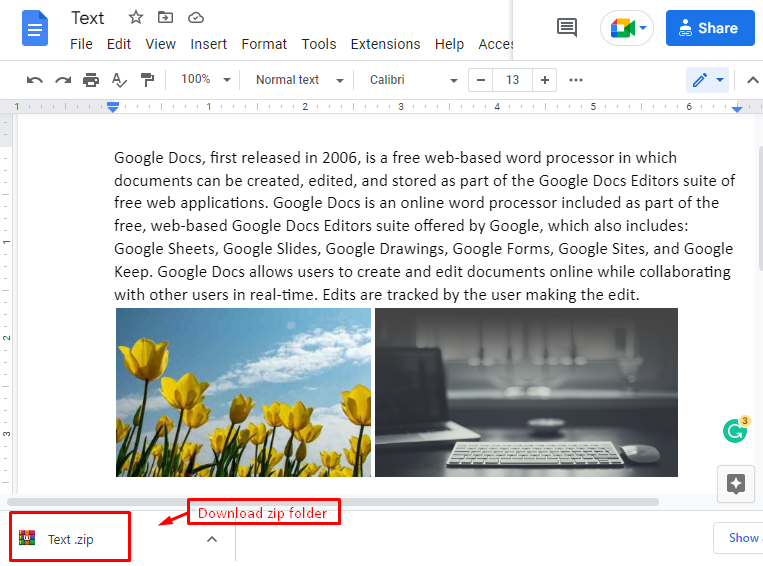Open the Extensions menu
The image size is (763, 566).
[385, 44]
